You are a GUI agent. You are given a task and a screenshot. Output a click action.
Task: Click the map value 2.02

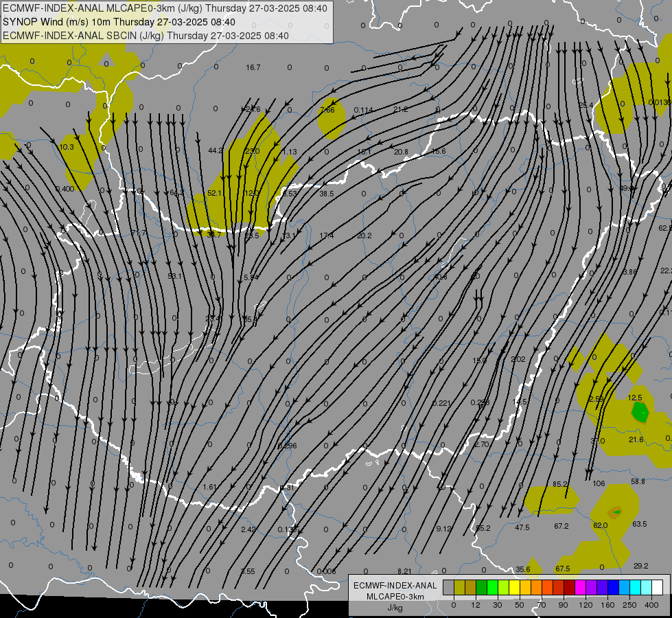coord(518,359)
